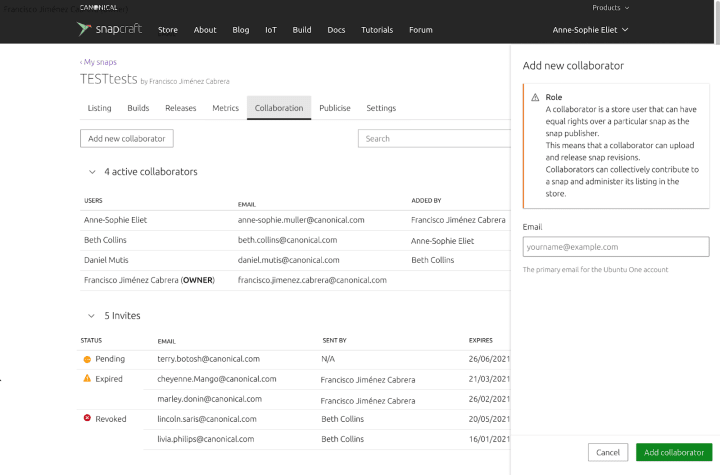Click daniel.mutis@canonical.com email
The height and width of the screenshot is (475, 720).
point(288,260)
